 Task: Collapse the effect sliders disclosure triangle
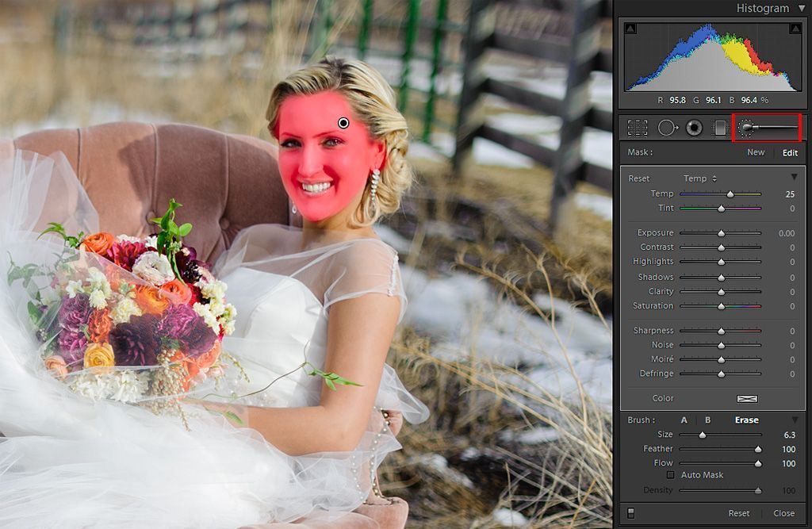(794, 177)
